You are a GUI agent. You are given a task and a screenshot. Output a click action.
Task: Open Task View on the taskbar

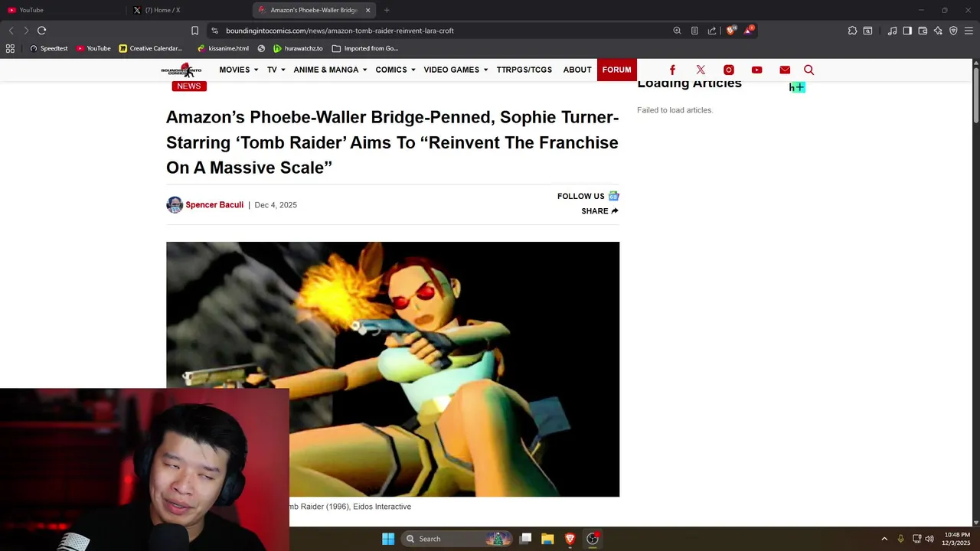(525, 539)
